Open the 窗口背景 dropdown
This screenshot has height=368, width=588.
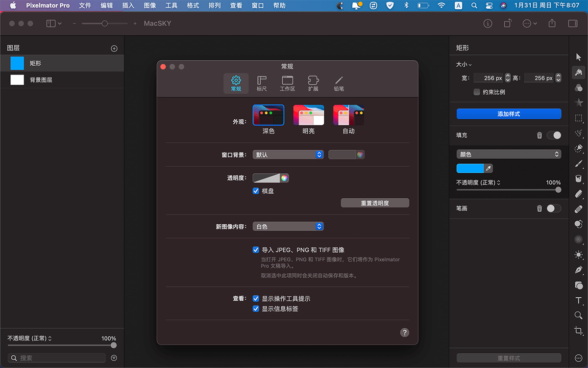(288, 155)
